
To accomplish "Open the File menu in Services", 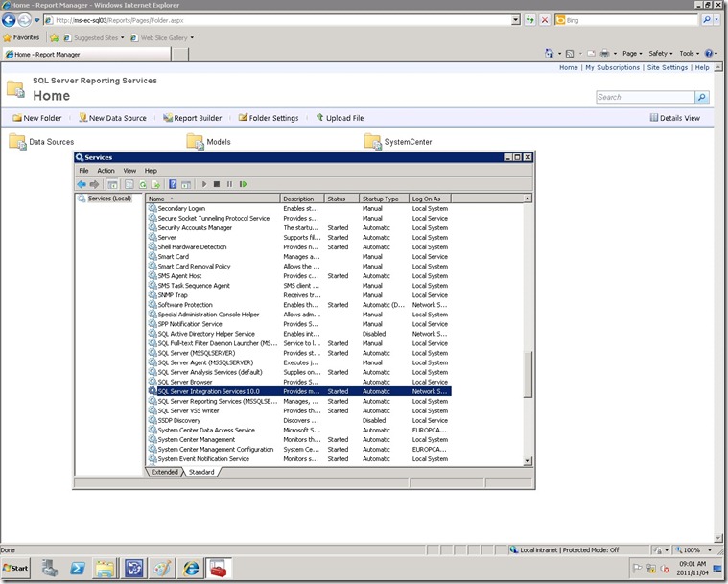I will (83, 171).
